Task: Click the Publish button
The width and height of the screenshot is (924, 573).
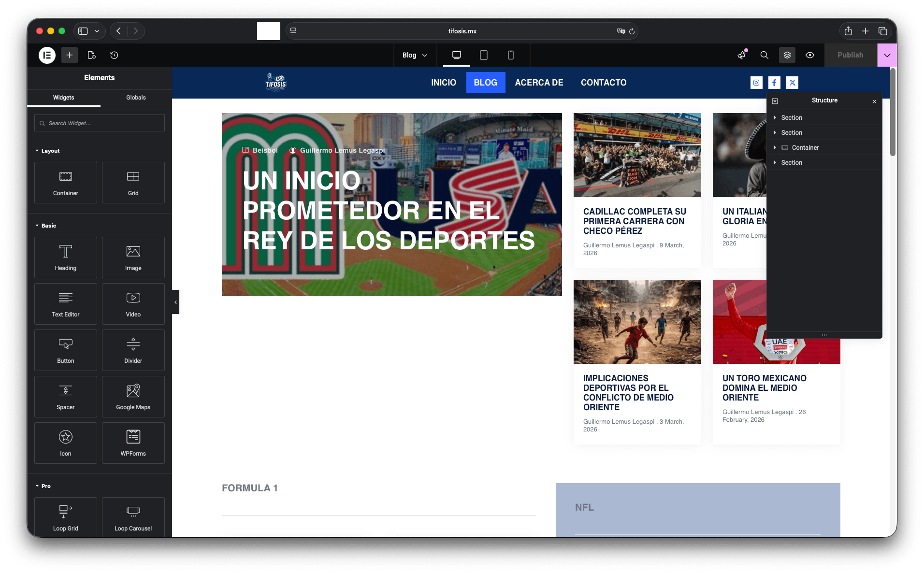Action: click(850, 55)
